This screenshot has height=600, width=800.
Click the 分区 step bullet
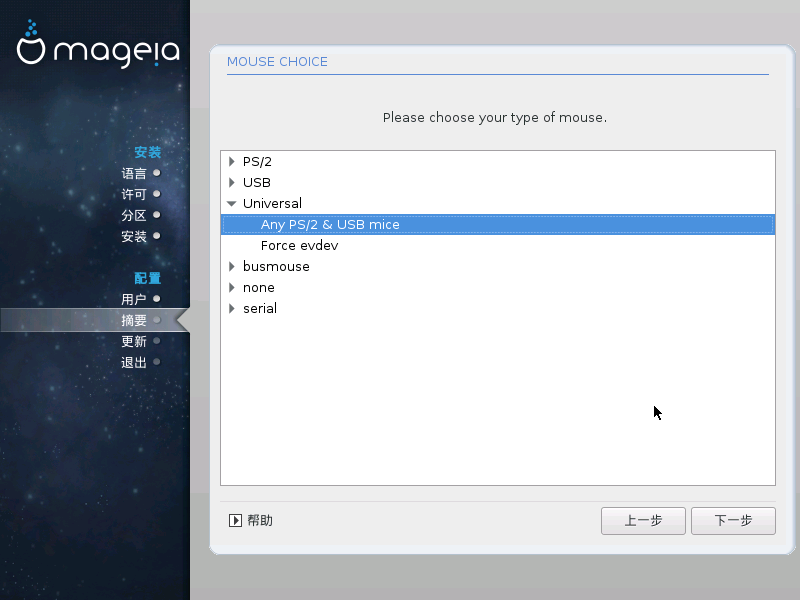tap(157, 215)
